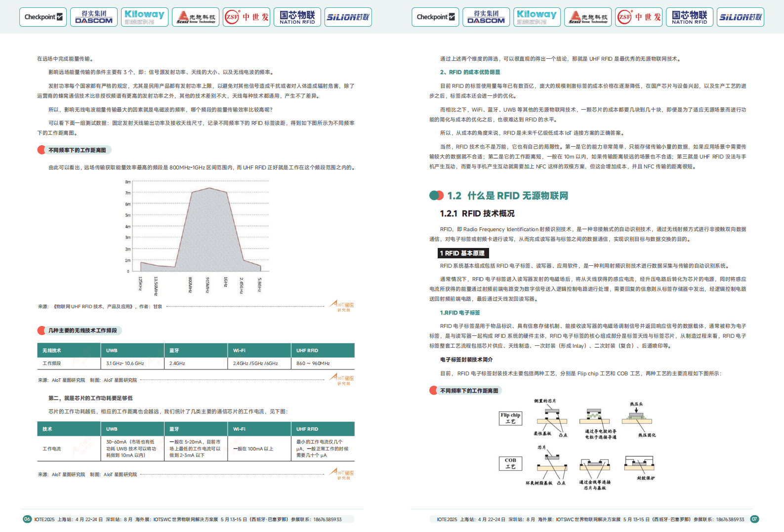Click the SILION logo on page 07 header
The image size is (784, 532).
(741, 17)
